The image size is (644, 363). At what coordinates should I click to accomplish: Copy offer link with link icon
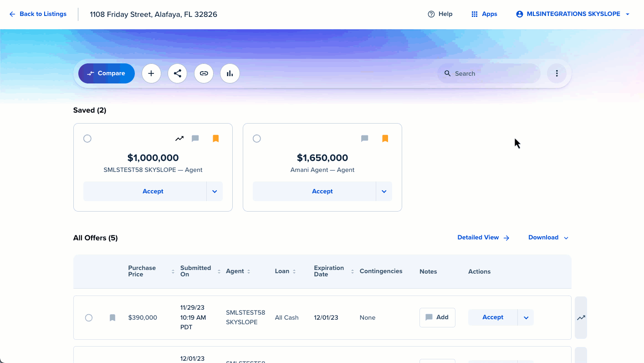point(204,73)
